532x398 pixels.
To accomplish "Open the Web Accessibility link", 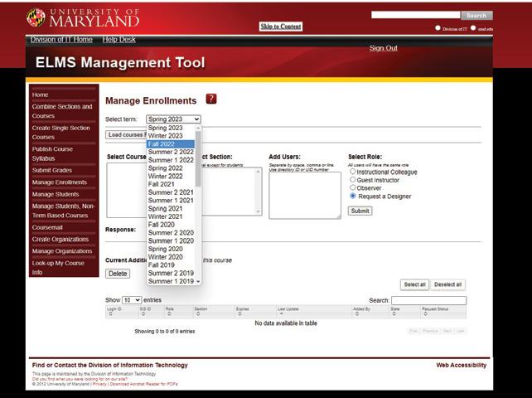I will [x=461, y=366].
